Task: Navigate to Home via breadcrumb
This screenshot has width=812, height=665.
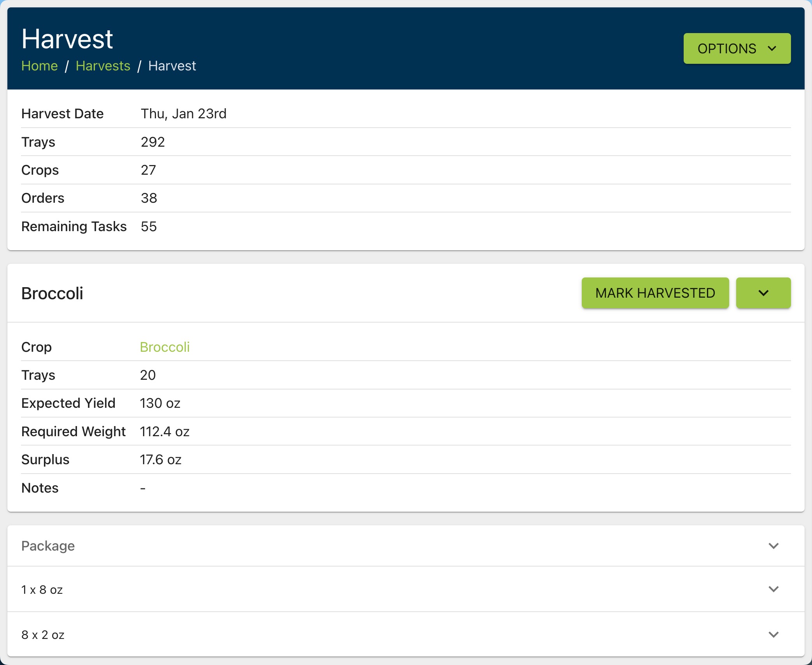Action: [39, 66]
